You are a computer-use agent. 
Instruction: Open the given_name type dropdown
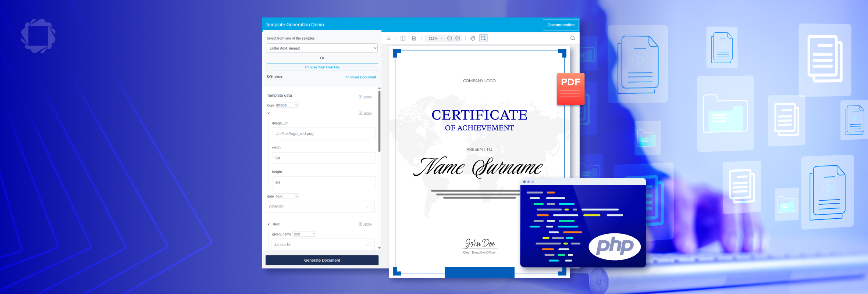[x=305, y=234]
